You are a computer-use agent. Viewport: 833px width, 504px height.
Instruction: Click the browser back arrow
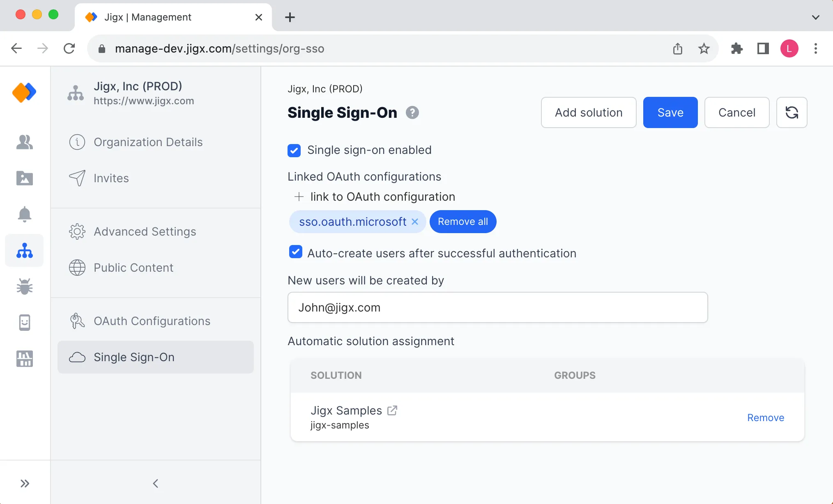(x=16, y=48)
